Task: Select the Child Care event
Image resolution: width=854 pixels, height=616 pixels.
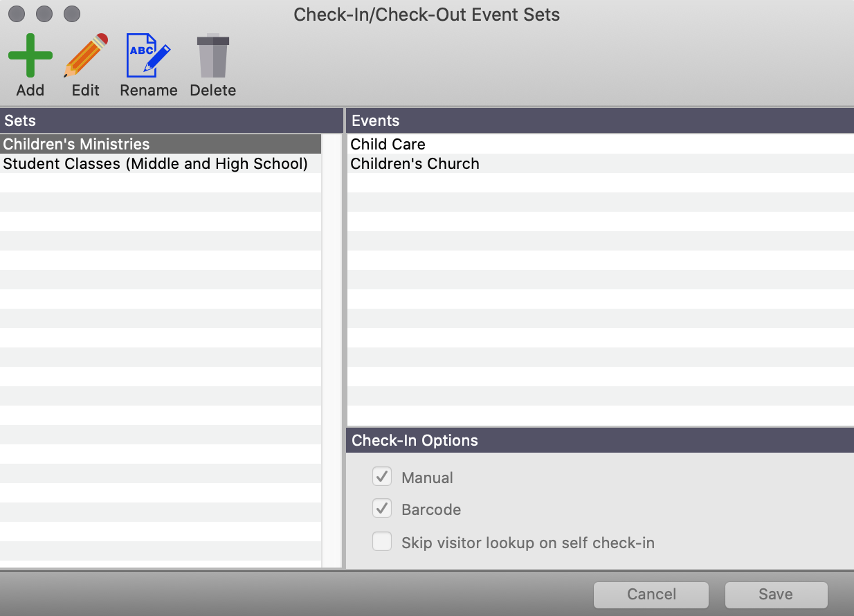Action: [388, 144]
